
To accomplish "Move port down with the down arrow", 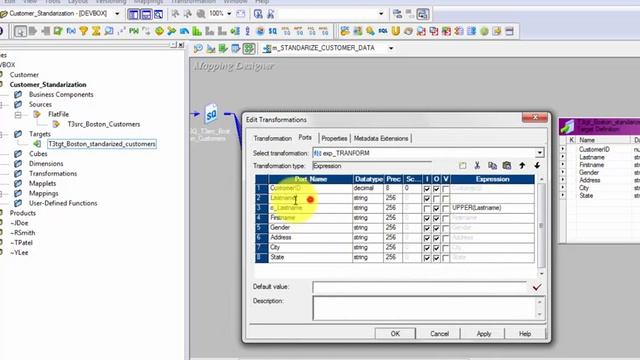I will tap(537, 166).
